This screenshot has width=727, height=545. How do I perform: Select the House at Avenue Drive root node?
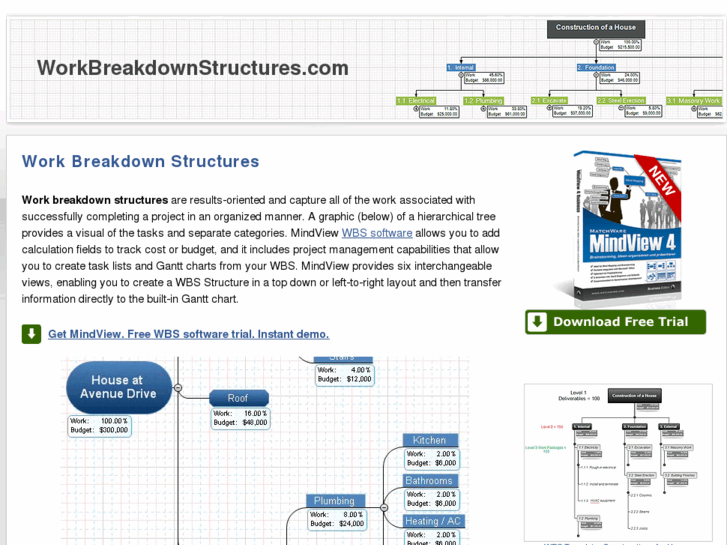118,387
